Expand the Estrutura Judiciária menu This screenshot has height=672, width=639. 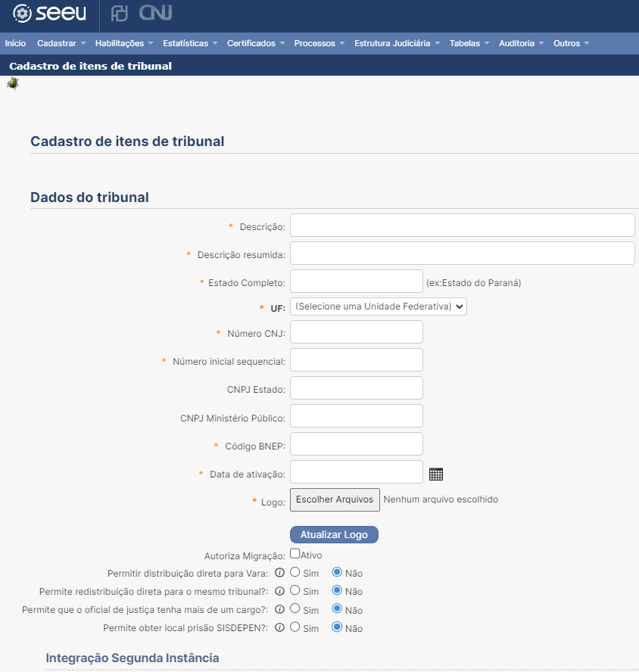click(397, 43)
